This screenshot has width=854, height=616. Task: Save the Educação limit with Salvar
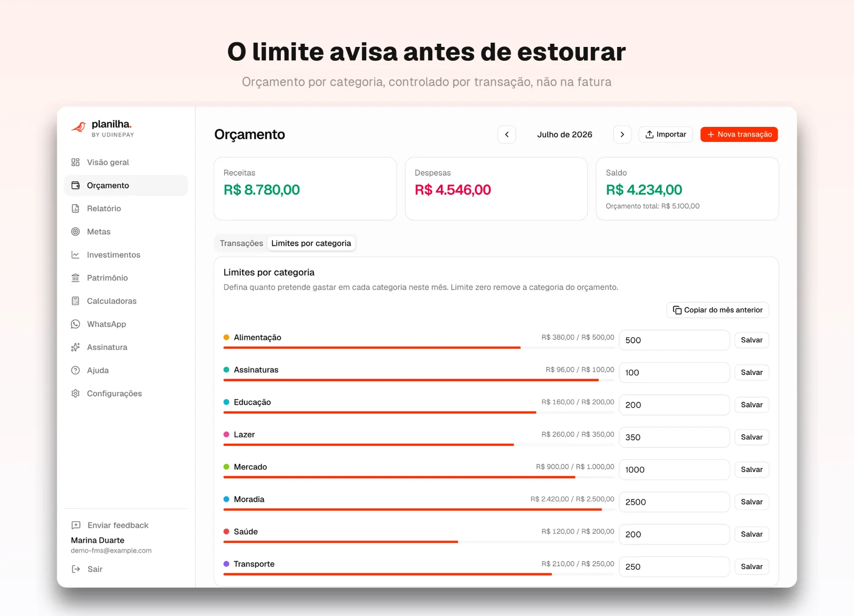coord(752,405)
